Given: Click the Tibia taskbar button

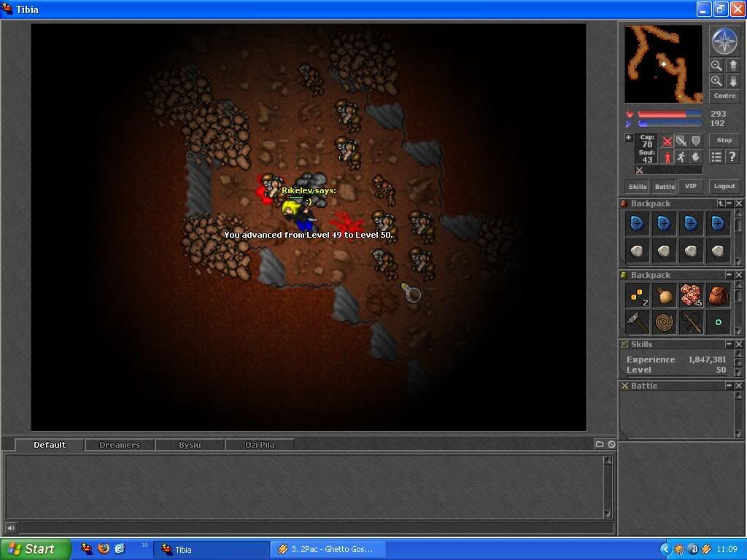Looking at the screenshot, I should [x=212, y=549].
